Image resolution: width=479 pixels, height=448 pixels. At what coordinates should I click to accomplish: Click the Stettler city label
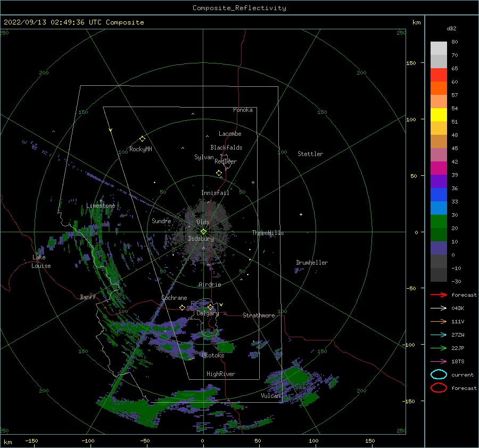tap(310, 154)
